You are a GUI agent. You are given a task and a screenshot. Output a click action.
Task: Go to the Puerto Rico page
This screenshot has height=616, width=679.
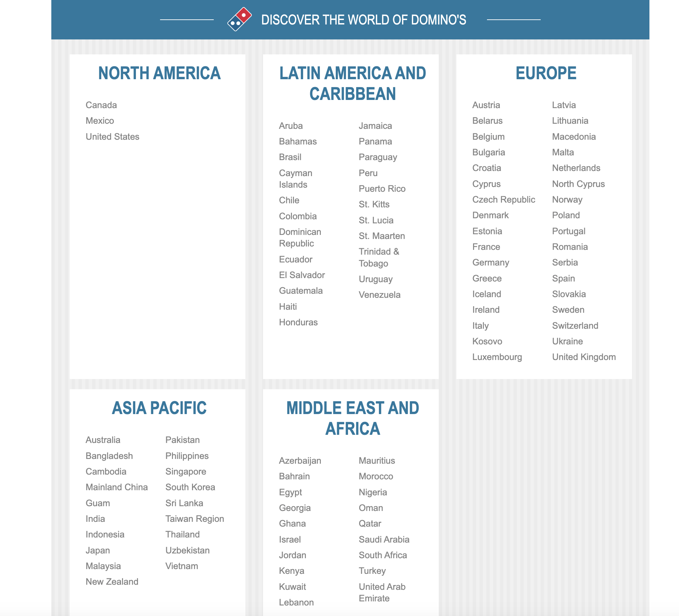(382, 189)
